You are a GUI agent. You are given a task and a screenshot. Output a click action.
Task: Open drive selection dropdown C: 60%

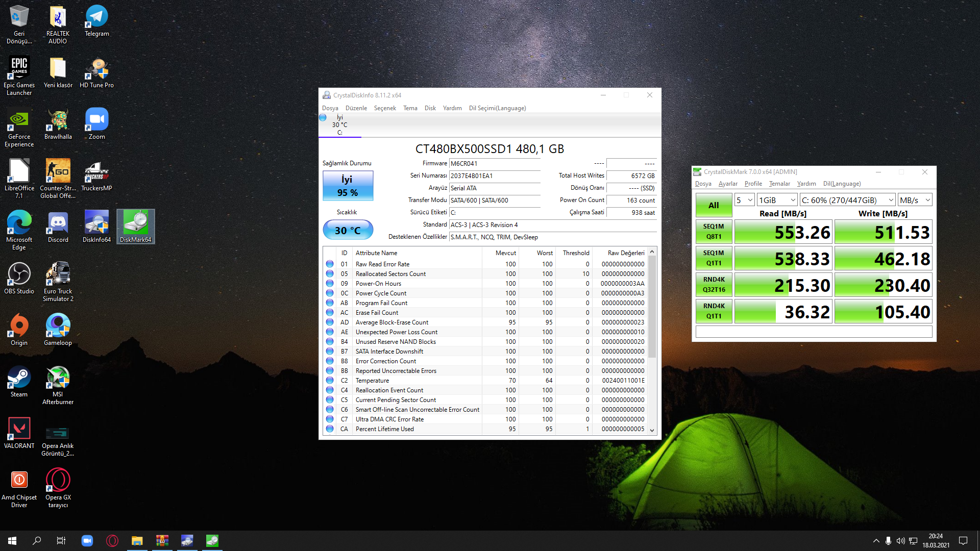coord(847,200)
